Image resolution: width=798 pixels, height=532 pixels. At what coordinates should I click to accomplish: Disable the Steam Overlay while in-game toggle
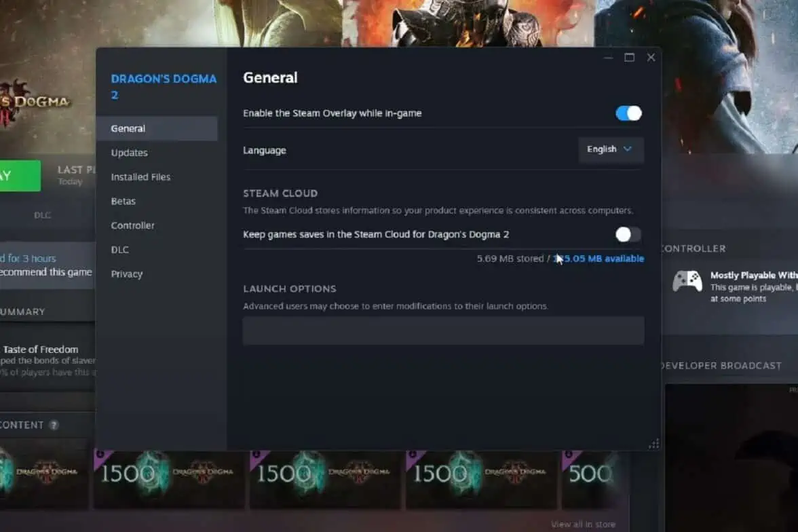click(x=628, y=113)
